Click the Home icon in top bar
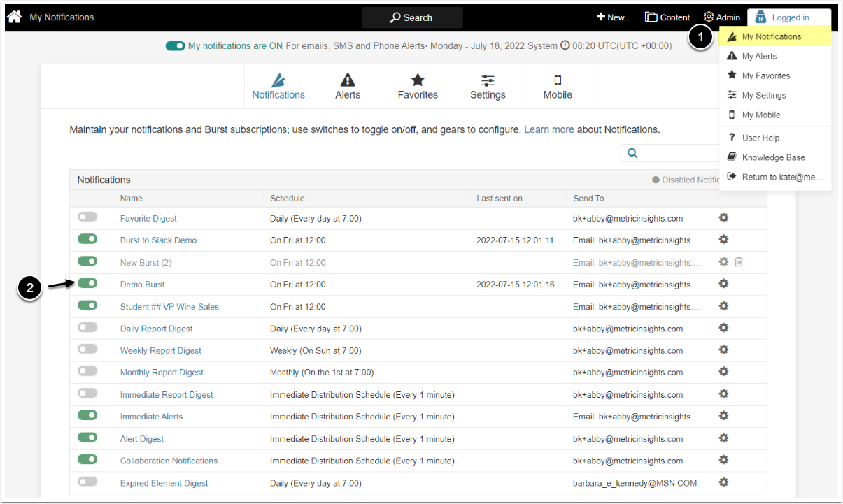This screenshot has height=504, width=843. click(x=14, y=17)
